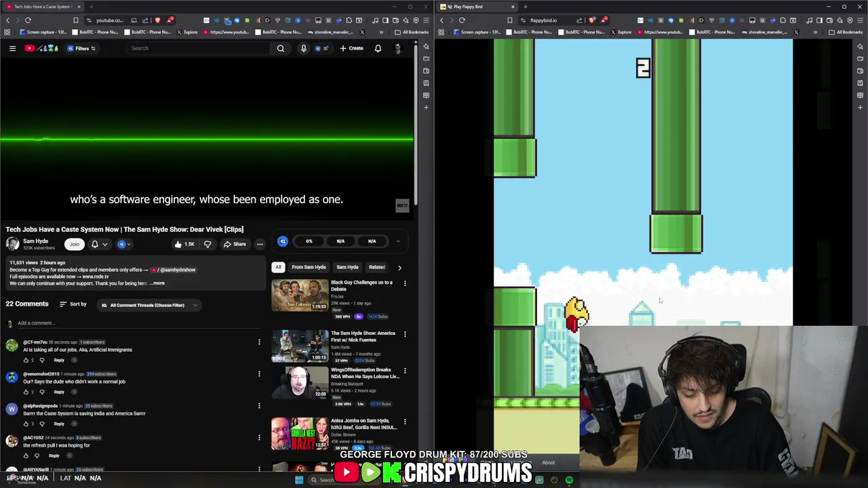Screen dimensions: 868x488
Task: Open the Brave shields lion icon in YouTube window
Action: 157,20
